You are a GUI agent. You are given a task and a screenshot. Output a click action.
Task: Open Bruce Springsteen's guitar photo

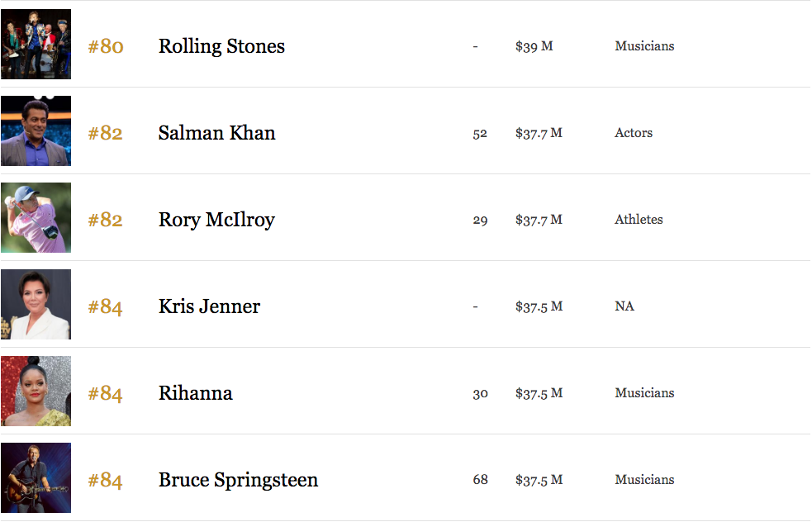coord(36,477)
